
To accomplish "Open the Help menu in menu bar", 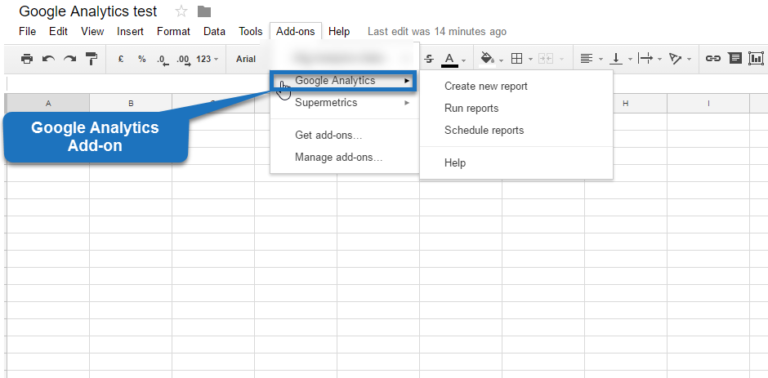I will pyautogui.click(x=339, y=31).
